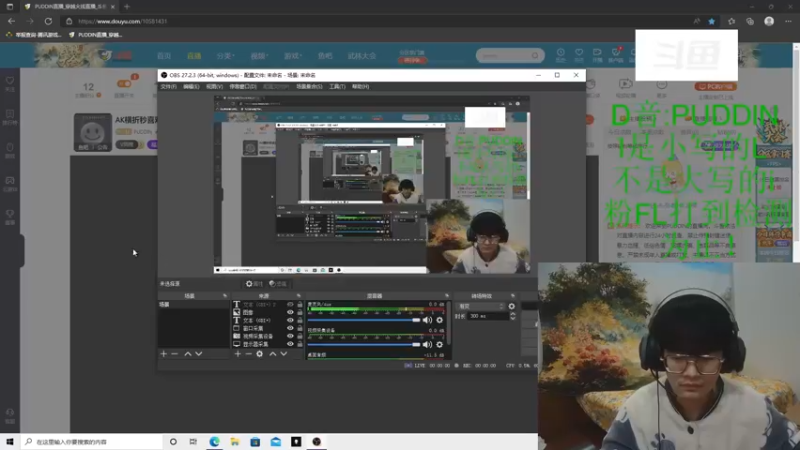Image resolution: width=800 pixels, height=450 pixels.
Task: Open Task View on taskbar
Action: tap(193, 442)
